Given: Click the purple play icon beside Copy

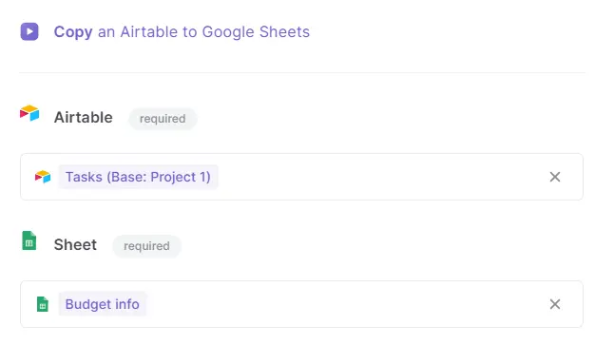Looking at the screenshot, I should point(29,31).
